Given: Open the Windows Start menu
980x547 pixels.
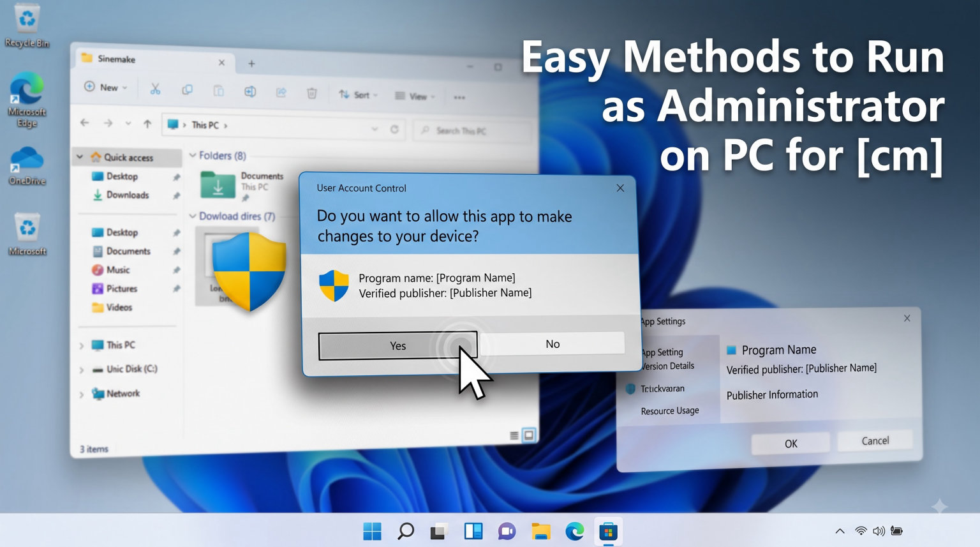Looking at the screenshot, I should [372, 531].
